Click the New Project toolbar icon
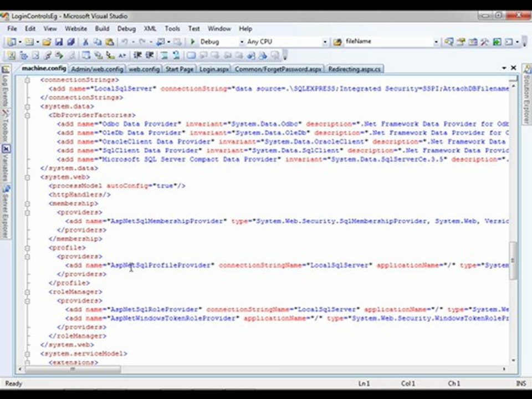The width and height of the screenshot is (532, 399). coord(11,42)
